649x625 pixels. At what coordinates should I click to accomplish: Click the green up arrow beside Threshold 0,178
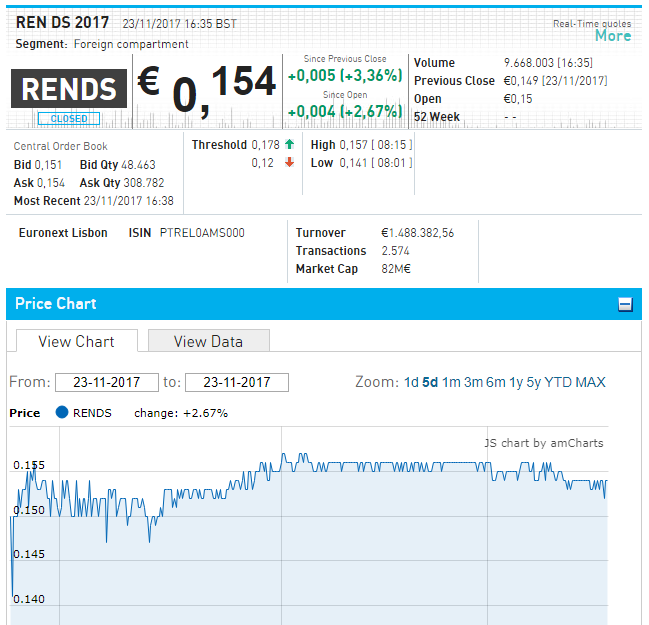point(289,144)
